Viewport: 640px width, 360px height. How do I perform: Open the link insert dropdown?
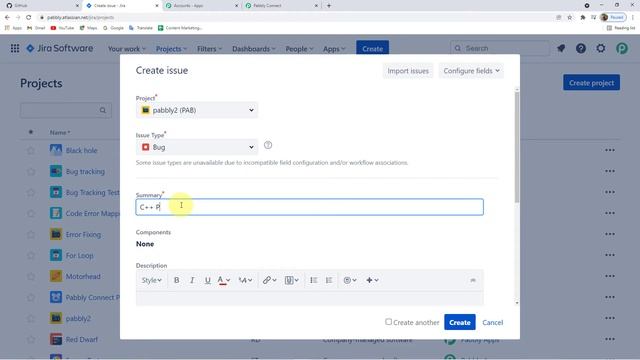(269, 280)
